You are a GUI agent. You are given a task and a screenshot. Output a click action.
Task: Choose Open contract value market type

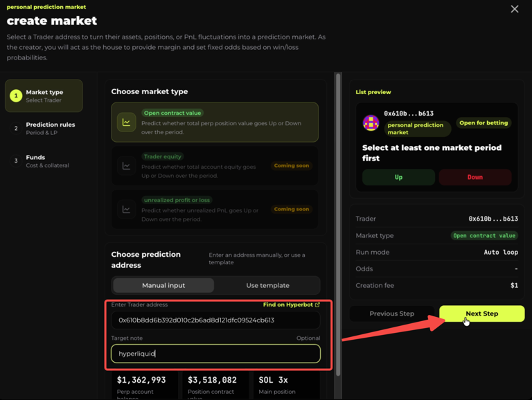coord(215,122)
